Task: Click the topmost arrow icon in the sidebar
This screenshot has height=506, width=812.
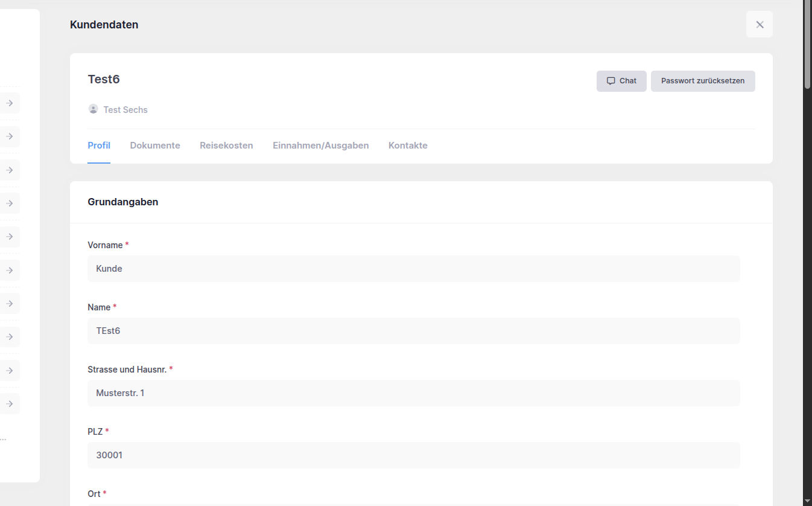Action: (10, 103)
